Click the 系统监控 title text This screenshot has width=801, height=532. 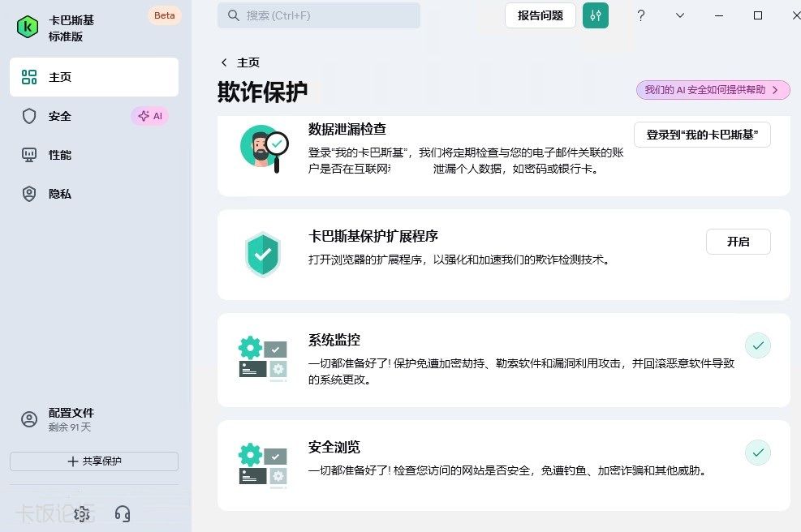click(334, 340)
